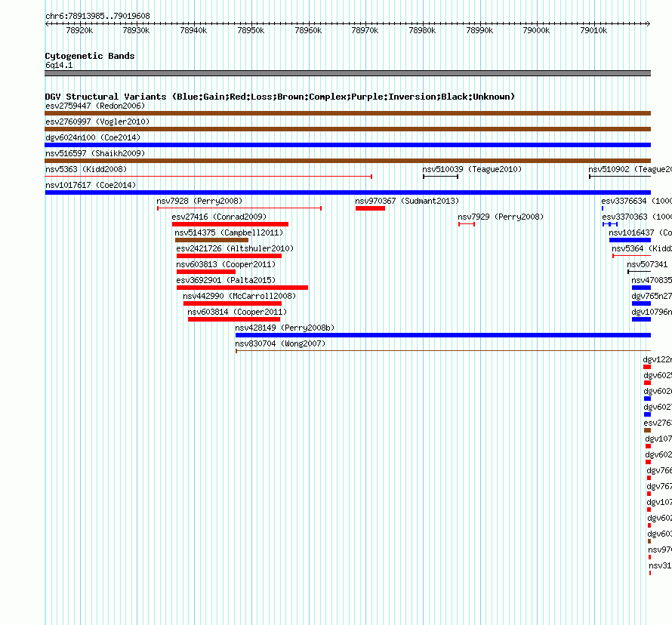The height and width of the screenshot is (625, 672).
Task: Select the 6q14.1 band label
Action: pyautogui.click(x=59, y=65)
